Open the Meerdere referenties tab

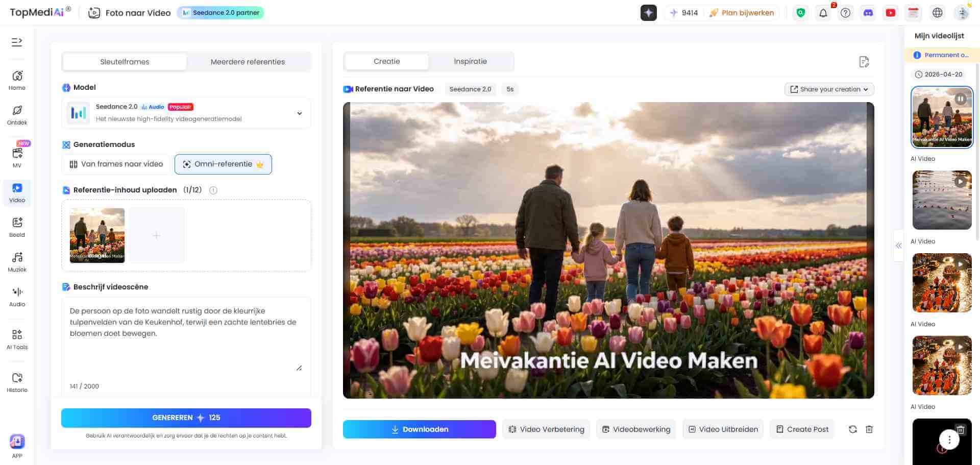(248, 61)
